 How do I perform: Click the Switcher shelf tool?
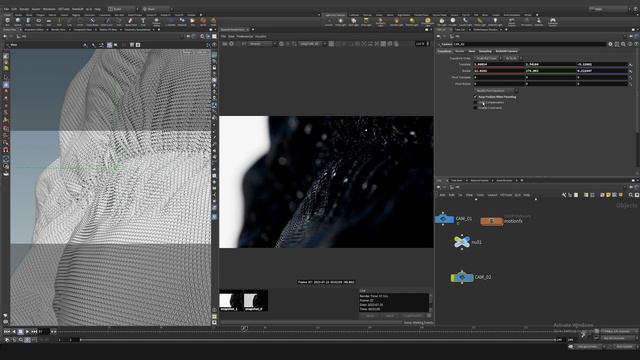point(539,22)
